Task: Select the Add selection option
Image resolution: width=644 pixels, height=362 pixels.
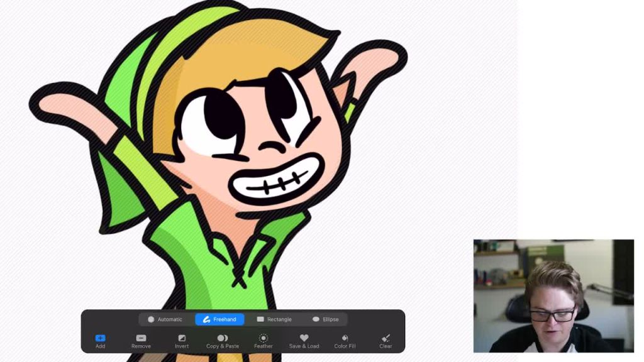Action: (100, 341)
